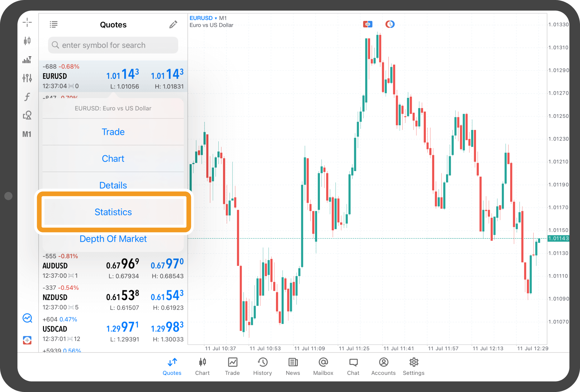Viewport: 580px width, 392px height.
Task: Open the M1 timeframe selector
Action: coord(27,134)
